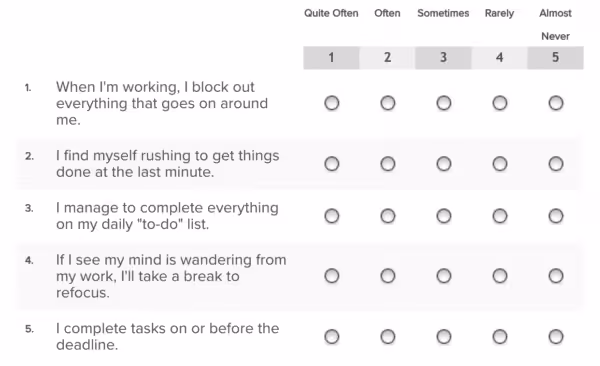The width and height of the screenshot is (600, 366).
Task: Pick Rarely for question 2
Action: 500,164
